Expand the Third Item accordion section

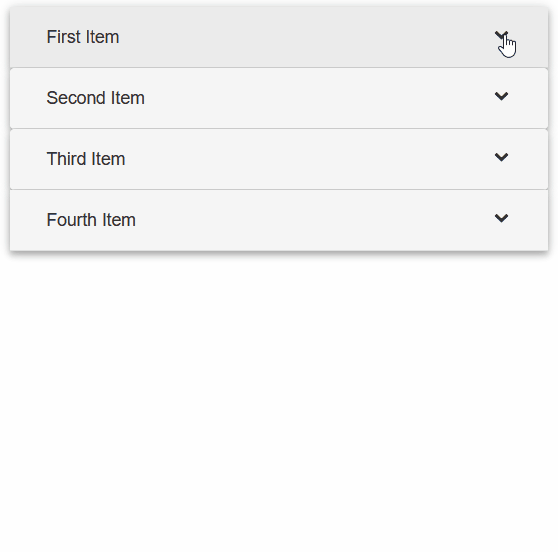[279, 159]
